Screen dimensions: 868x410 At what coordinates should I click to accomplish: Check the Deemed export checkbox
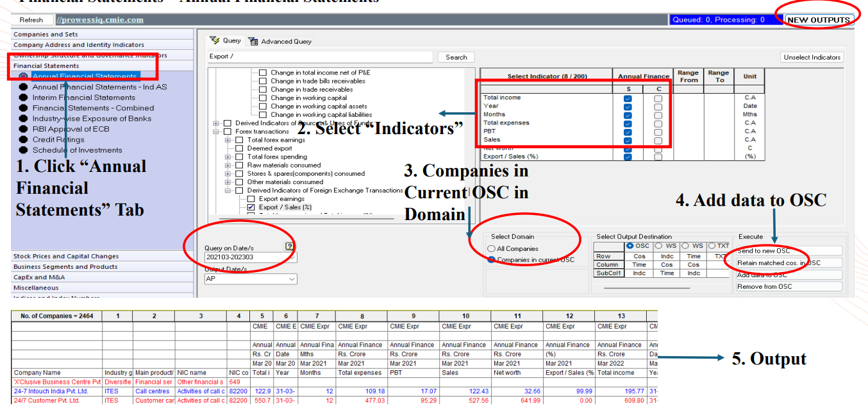[x=240, y=148]
